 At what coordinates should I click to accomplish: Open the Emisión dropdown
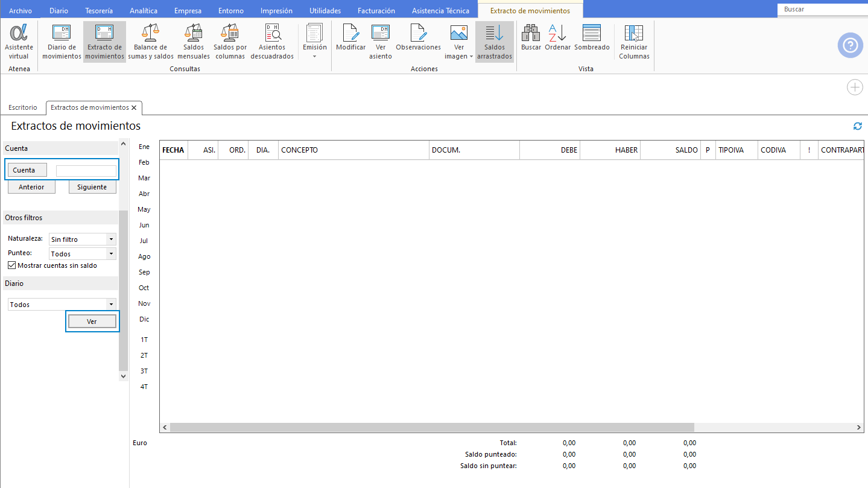coord(314,42)
